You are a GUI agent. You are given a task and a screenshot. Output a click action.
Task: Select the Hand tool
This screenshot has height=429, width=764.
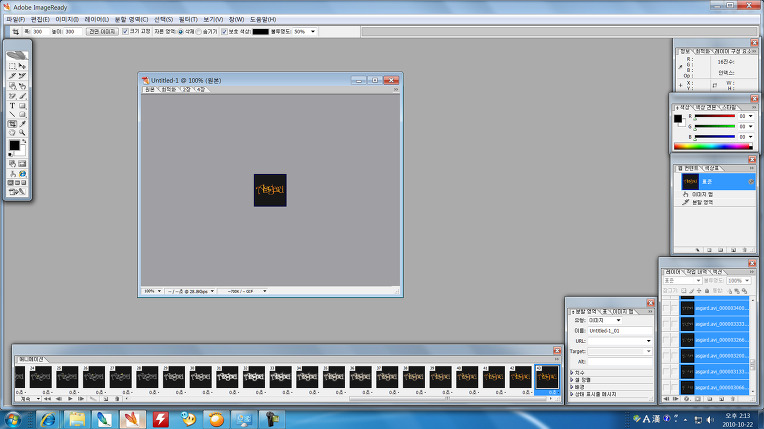coord(12,133)
